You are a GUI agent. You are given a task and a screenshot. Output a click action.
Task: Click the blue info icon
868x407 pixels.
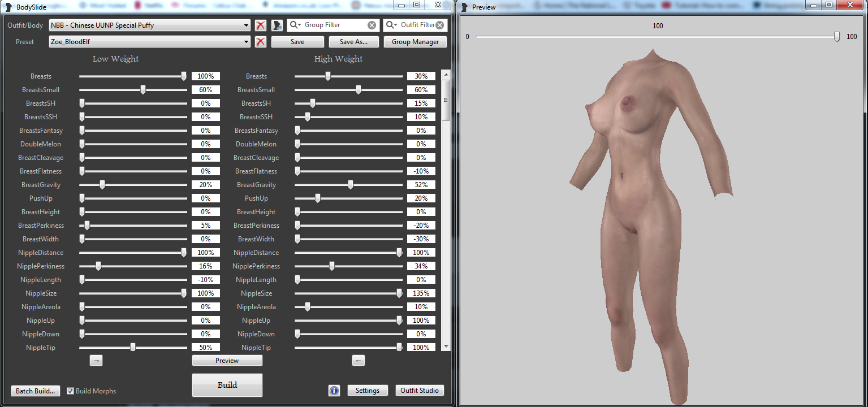pos(334,391)
